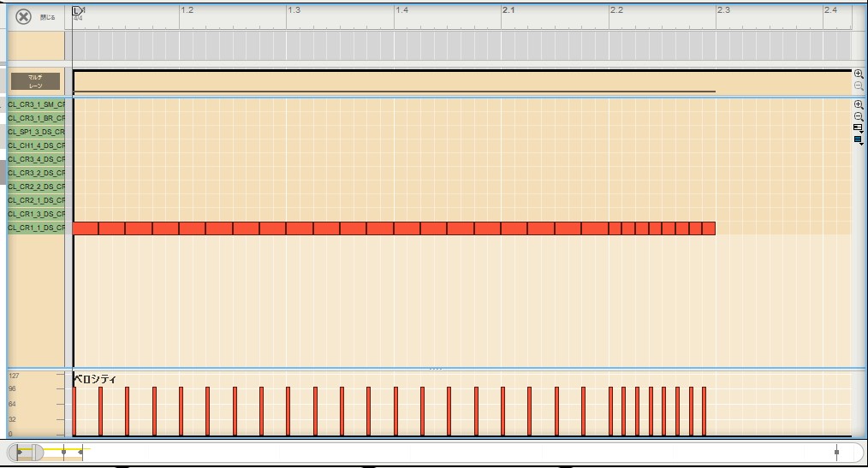
Task: Click the ベロシティ lane label
Action: coord(95,379)
